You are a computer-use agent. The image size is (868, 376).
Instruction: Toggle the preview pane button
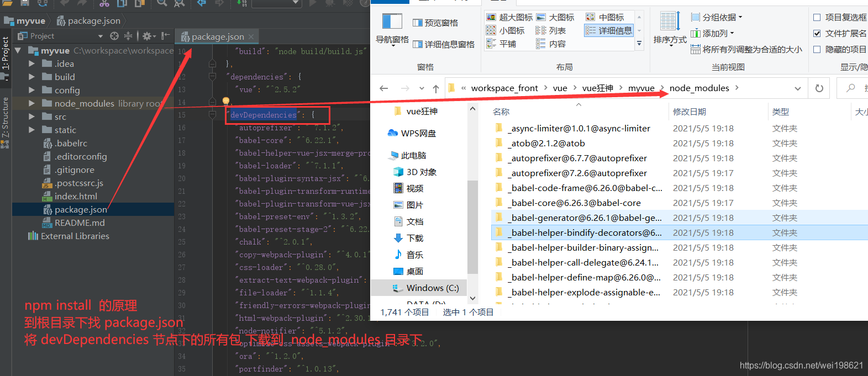[435, 23]
